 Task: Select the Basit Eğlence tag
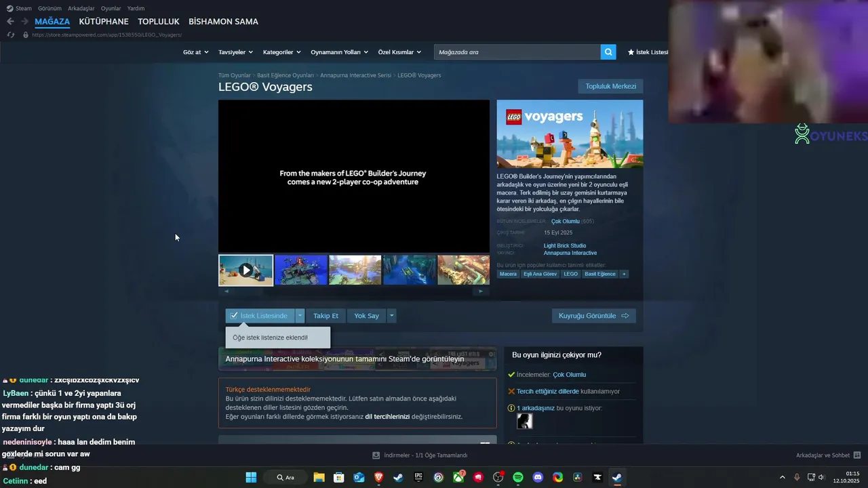click(600, 274)
